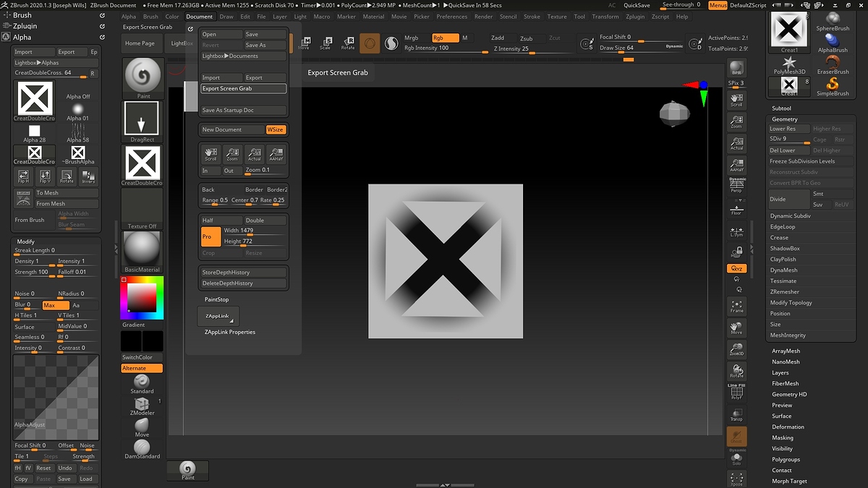Select the EraserBrush tool

click(x=833, y=65)
